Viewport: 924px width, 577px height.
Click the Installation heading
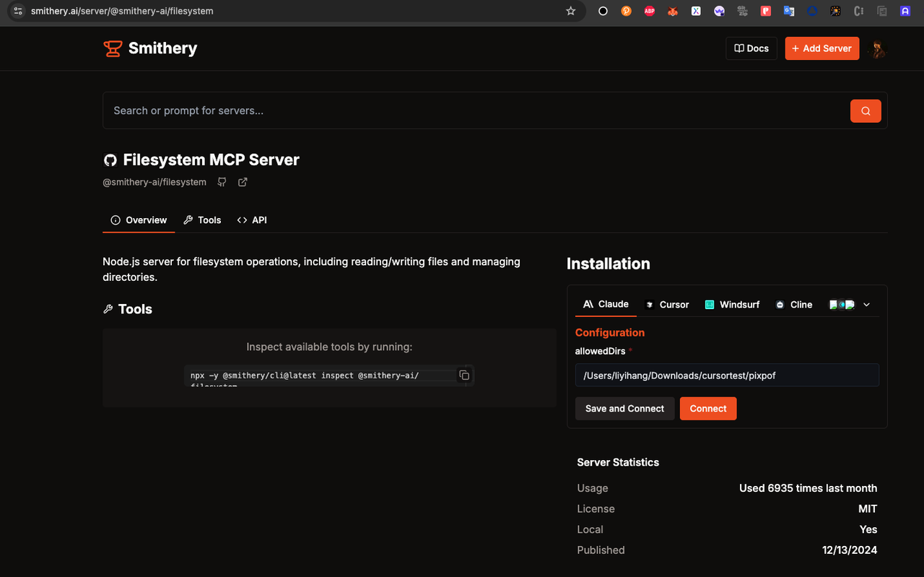(609, 264)
